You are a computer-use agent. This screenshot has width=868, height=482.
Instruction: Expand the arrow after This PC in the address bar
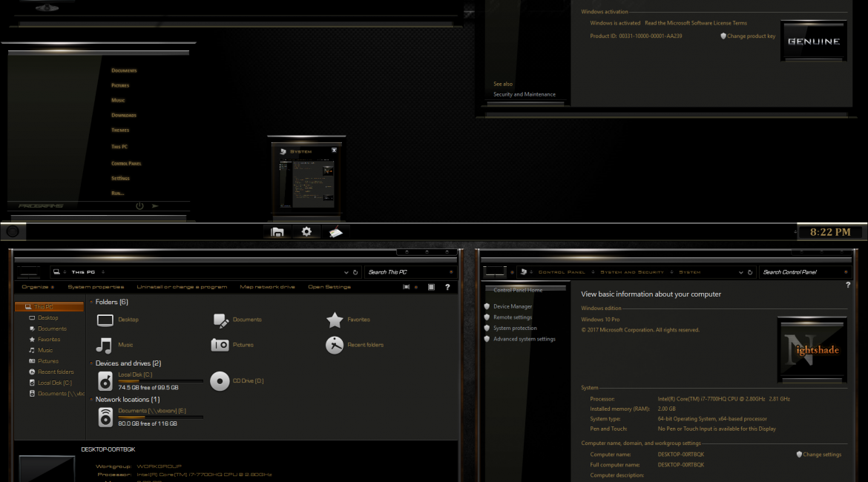(x=103, y=272)
